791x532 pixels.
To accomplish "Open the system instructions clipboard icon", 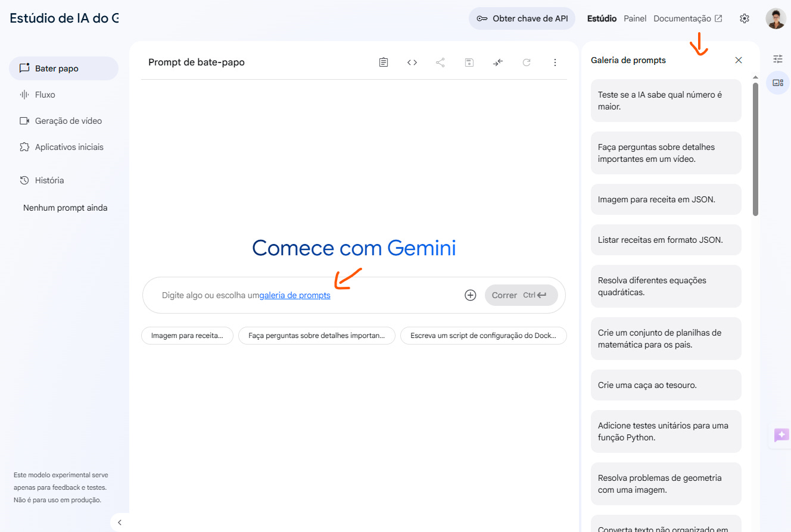I will [x=384, y=62].
